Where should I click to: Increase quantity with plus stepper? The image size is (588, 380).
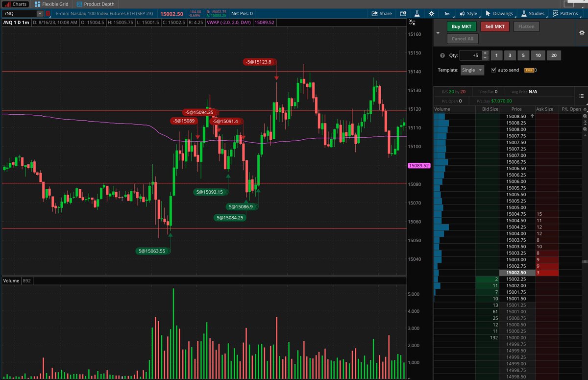(x=485, y=53)
